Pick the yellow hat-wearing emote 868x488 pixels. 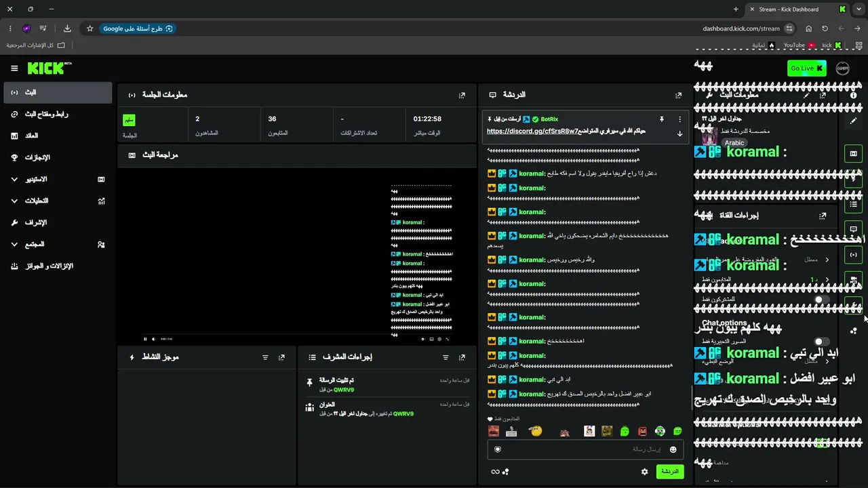(536, 431)
